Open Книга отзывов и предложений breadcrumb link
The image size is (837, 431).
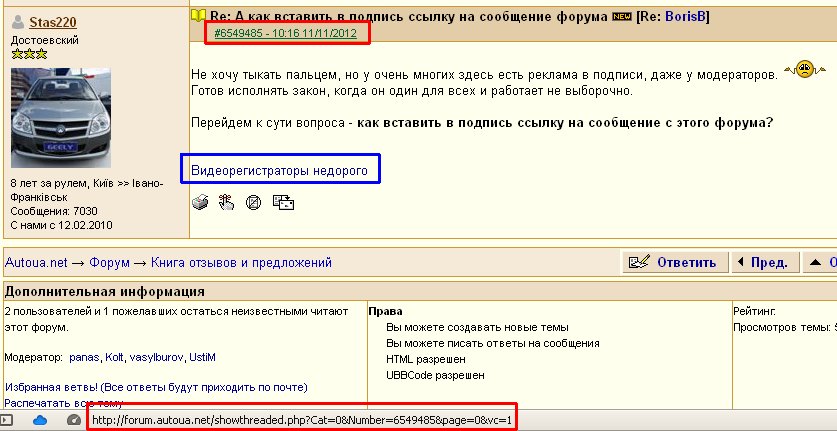pyautogui.click(x=241, y=263)
